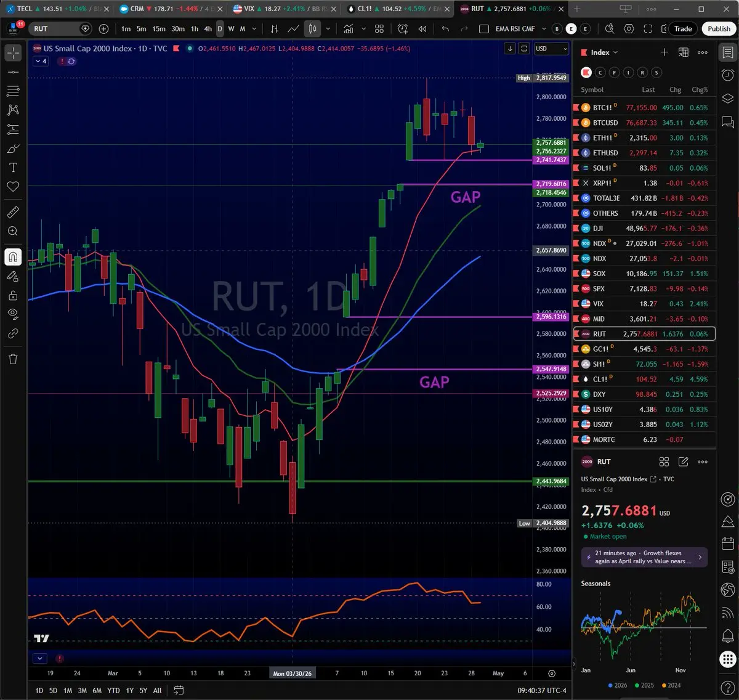This screenshot has height=700, width=739.
Task: Open the USD currency dropdown
Action: [x=551, y=49]
